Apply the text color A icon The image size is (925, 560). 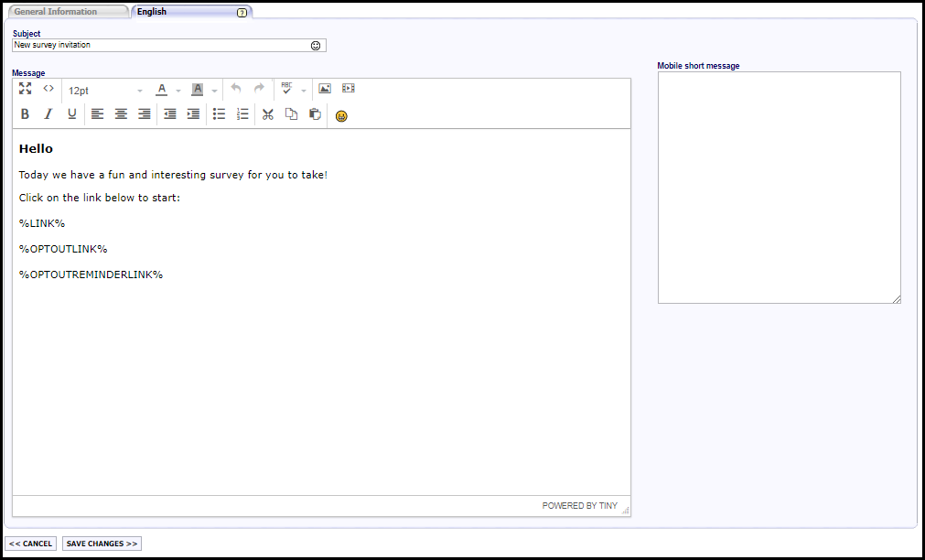(x=161, y=90)
